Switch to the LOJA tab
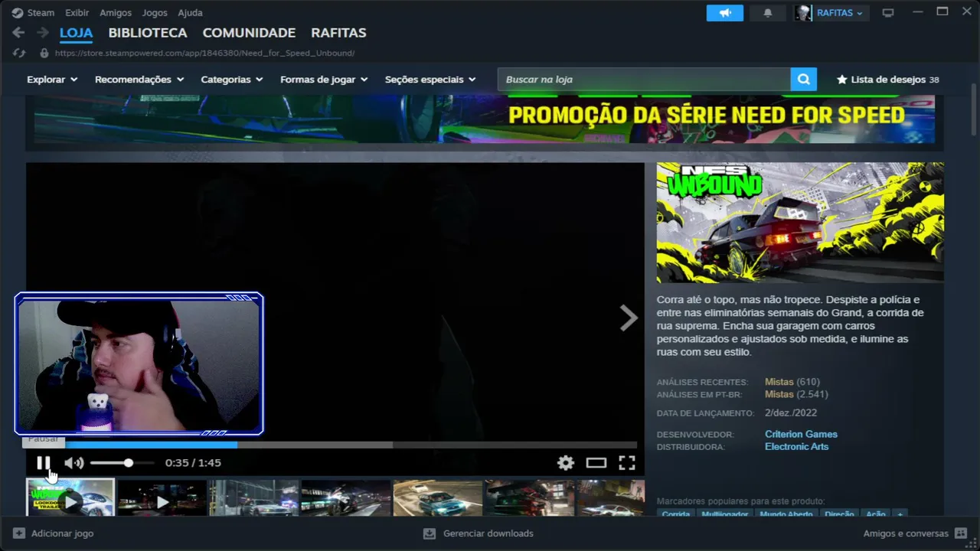The width and height of the screenshot is (980, 551). (x=76, y=33)
